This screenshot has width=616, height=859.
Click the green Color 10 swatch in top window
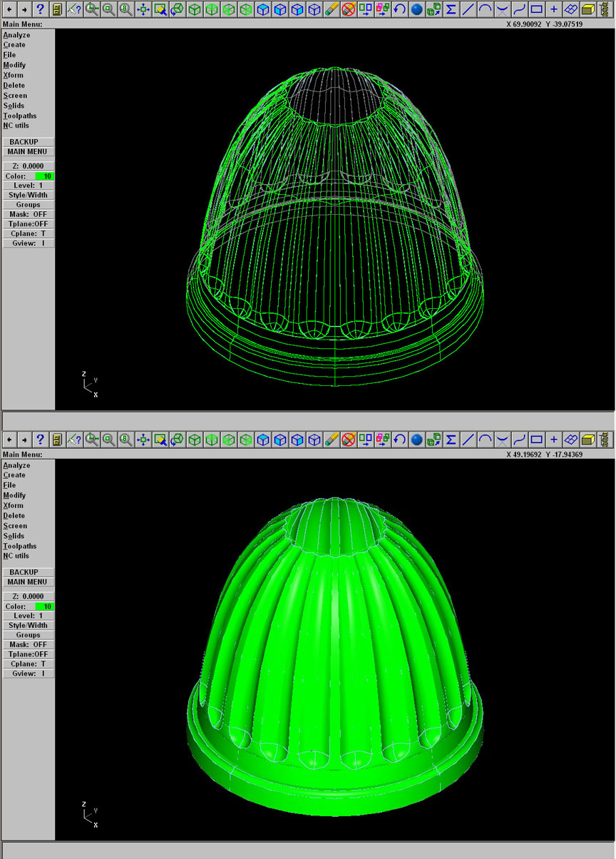[x=44, y=176]
